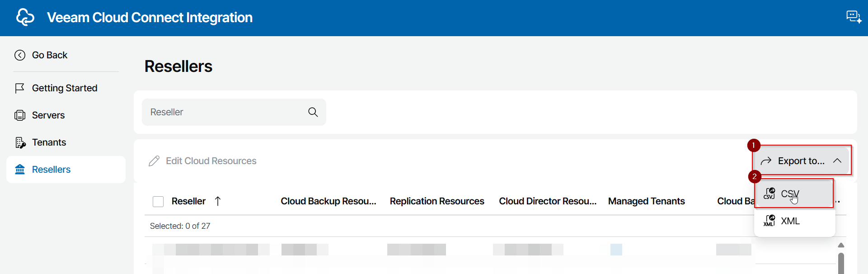Click the Resellers bank icon
The width and height of the screenshot is (868, 274).
(20, 170)
